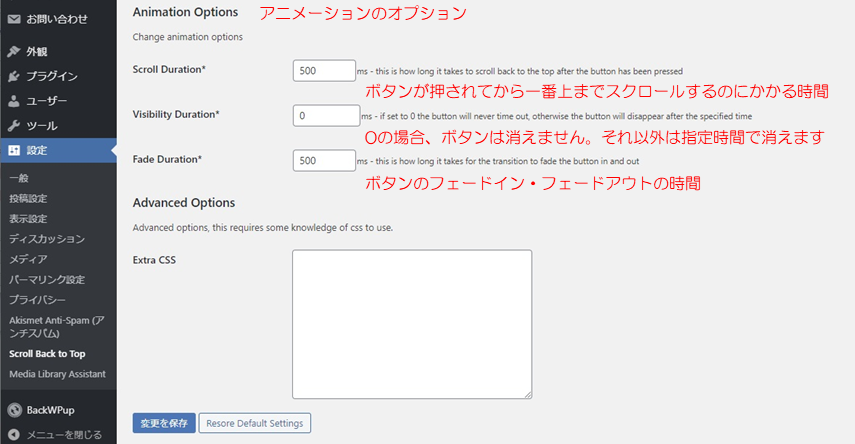Click the 'Change animation options' description
Image resolution: width=855 pixels, height=444 pixels.
click(188, 37)
